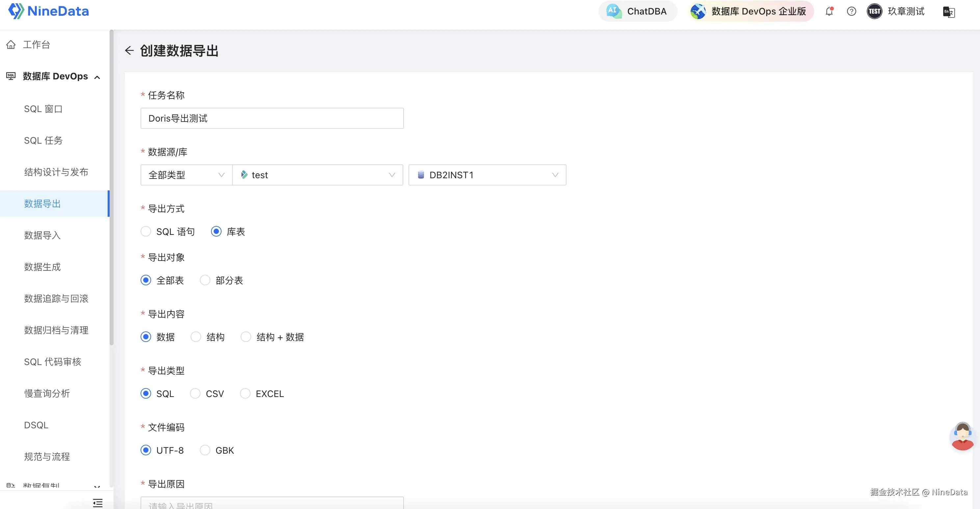Open the DB2INST1 database dropdown

coord(487,175)
